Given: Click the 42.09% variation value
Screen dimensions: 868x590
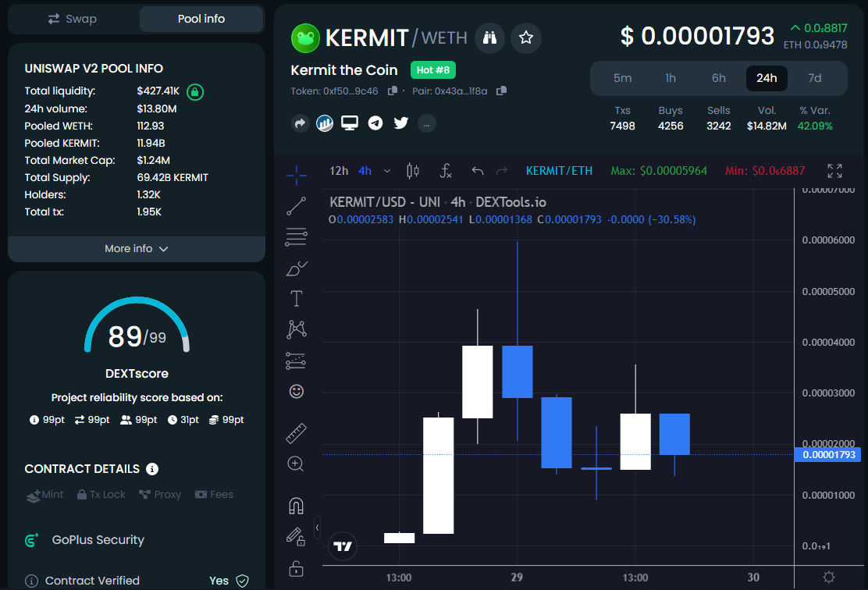Looking at the screenshot, I should pyautogui.click(x=815, y=126).
